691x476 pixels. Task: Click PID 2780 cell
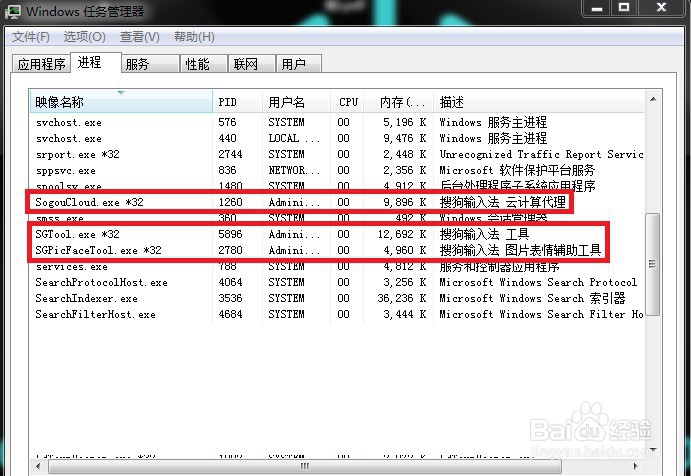(x=230, y=250)
